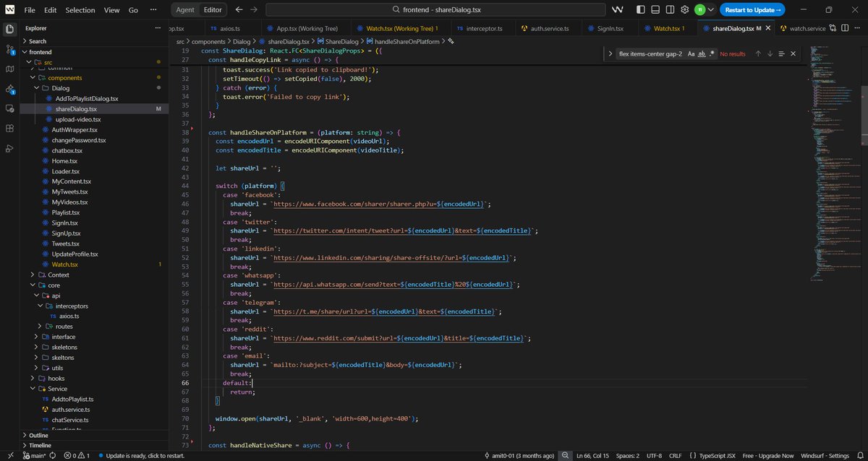Screen dimensions: 868x461
Task: Expand the replace toggle in find widget
Action: (x=610, y=53)
